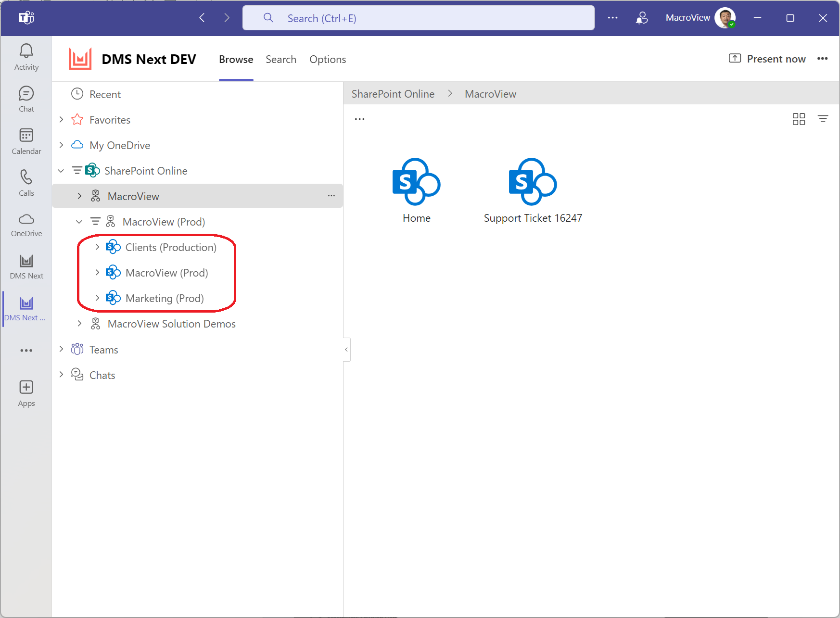
Task: Go back with the left navigation arrow
Action: tap(202, 18)
